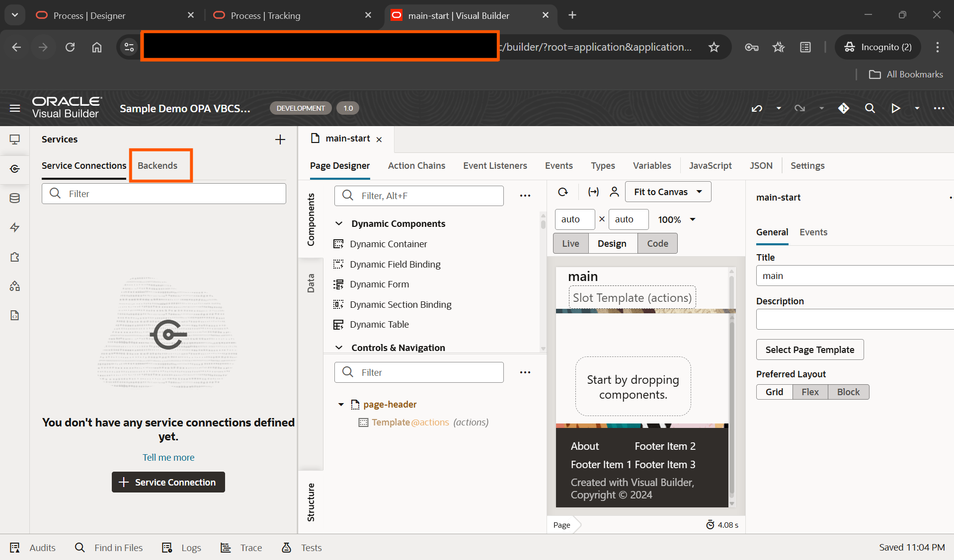Open the Business Objects database icon
The width and height of the screenshot is (954, 560).
point(15,198)
